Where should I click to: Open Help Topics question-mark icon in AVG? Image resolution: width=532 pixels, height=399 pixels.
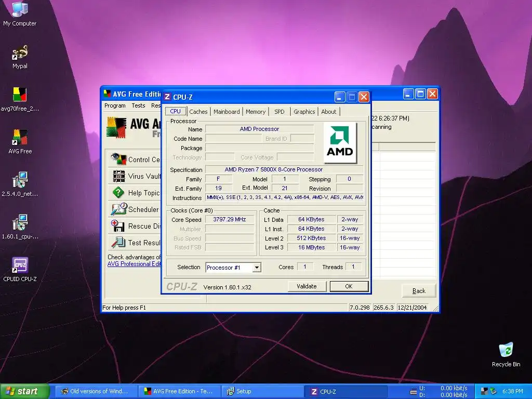click(x=118, y=193)
